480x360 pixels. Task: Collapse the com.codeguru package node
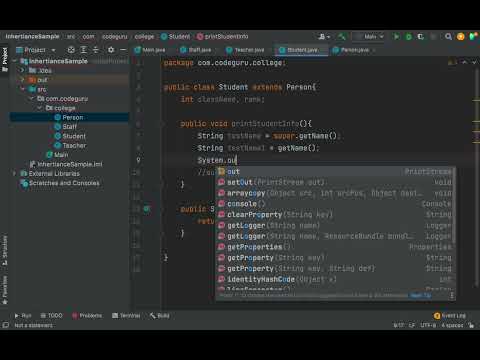(32, 98)
